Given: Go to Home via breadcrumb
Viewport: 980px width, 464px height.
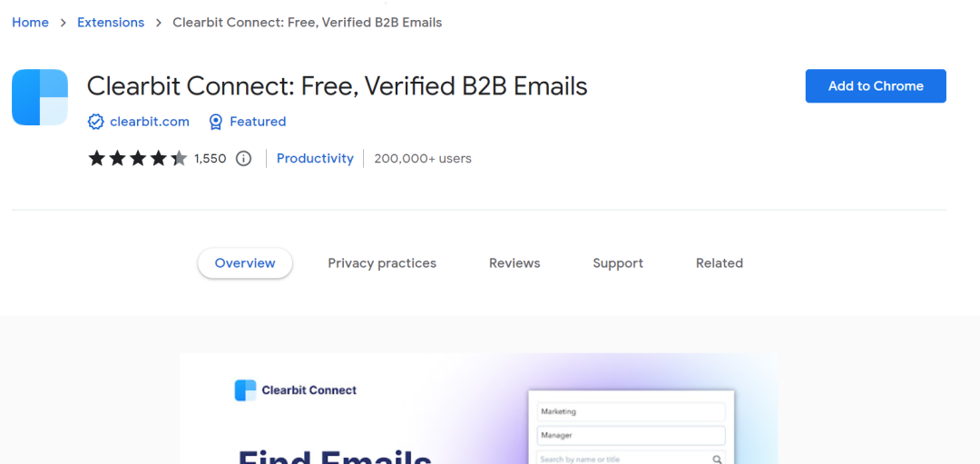Looking at the screenshot, I should (x=30, y=23).
